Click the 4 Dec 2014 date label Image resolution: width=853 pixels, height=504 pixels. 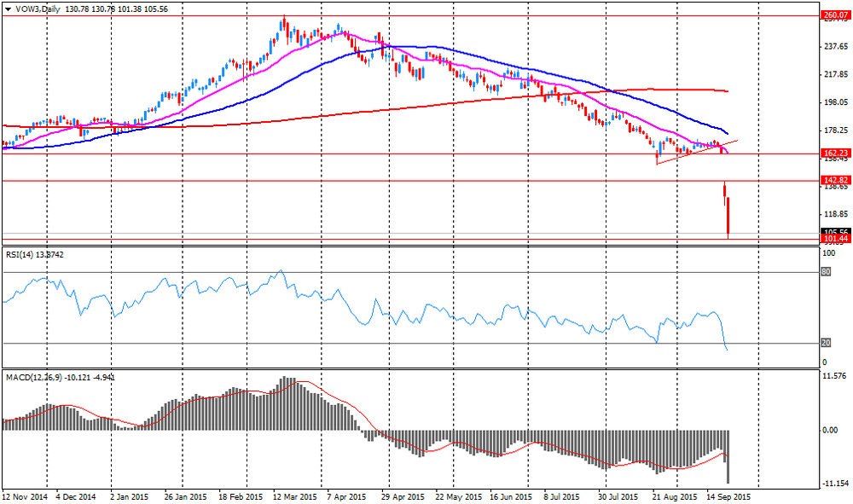pyautogui.click(x=76, y=497)
